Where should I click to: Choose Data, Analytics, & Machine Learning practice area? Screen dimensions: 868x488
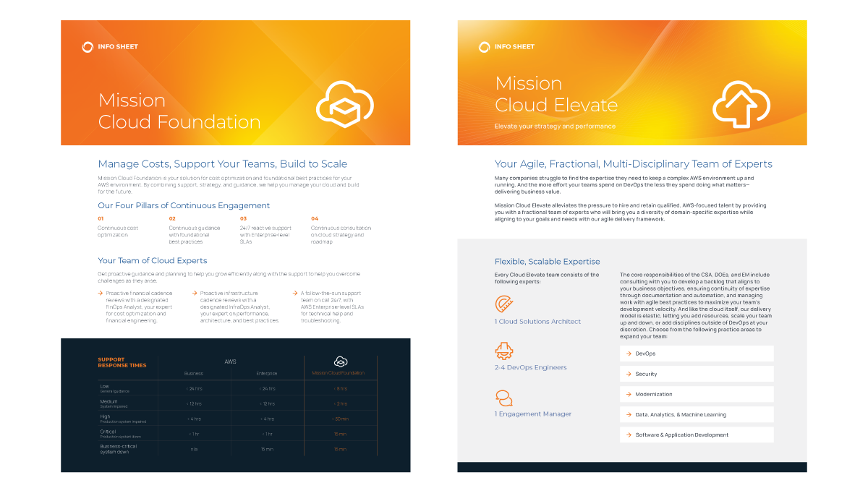[697, 414]
